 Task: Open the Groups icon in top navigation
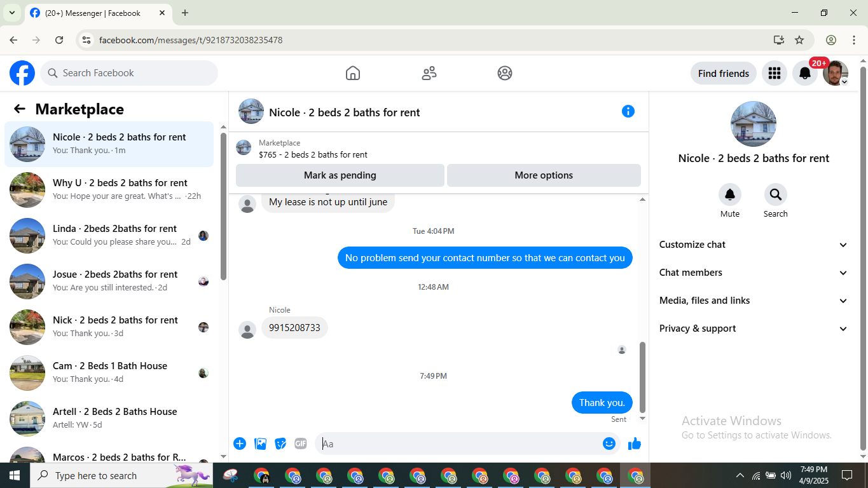(x=505, y=73)
